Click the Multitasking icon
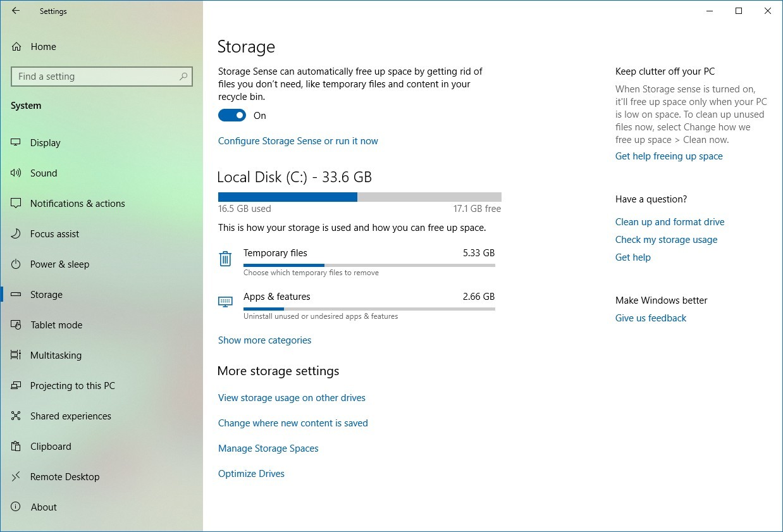 tap(16, 356)
